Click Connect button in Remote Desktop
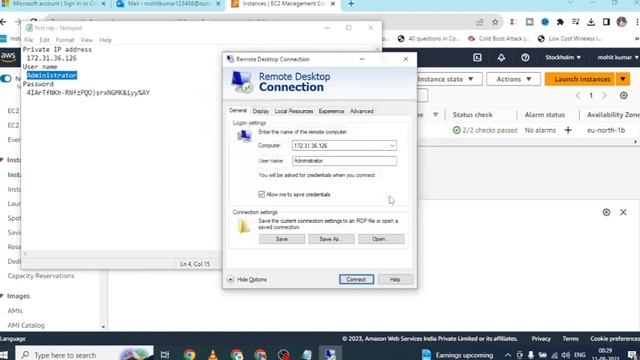Image resolution: width=640 pixels, height=360 pixels. (x=356, y=279)
